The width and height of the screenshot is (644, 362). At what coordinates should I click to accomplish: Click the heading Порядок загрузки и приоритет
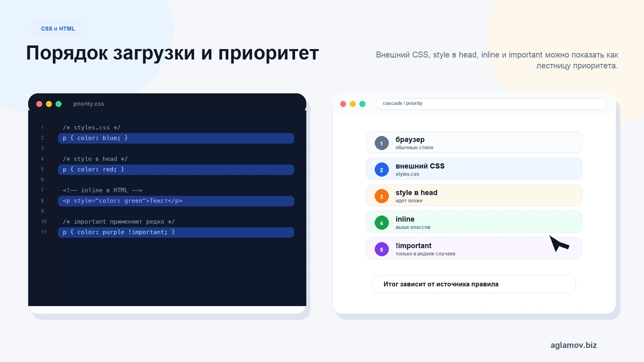pyautogui.click(x=172, y=53)
